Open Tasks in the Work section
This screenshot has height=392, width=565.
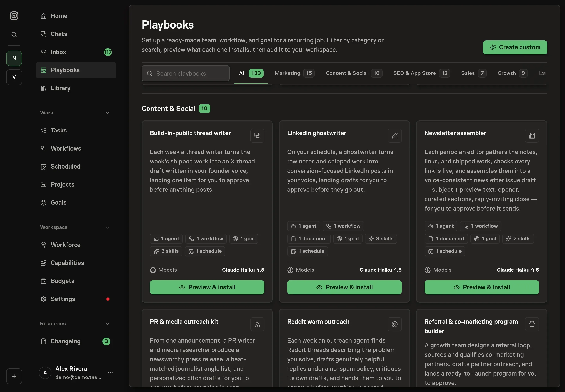(x=76, y=130)
